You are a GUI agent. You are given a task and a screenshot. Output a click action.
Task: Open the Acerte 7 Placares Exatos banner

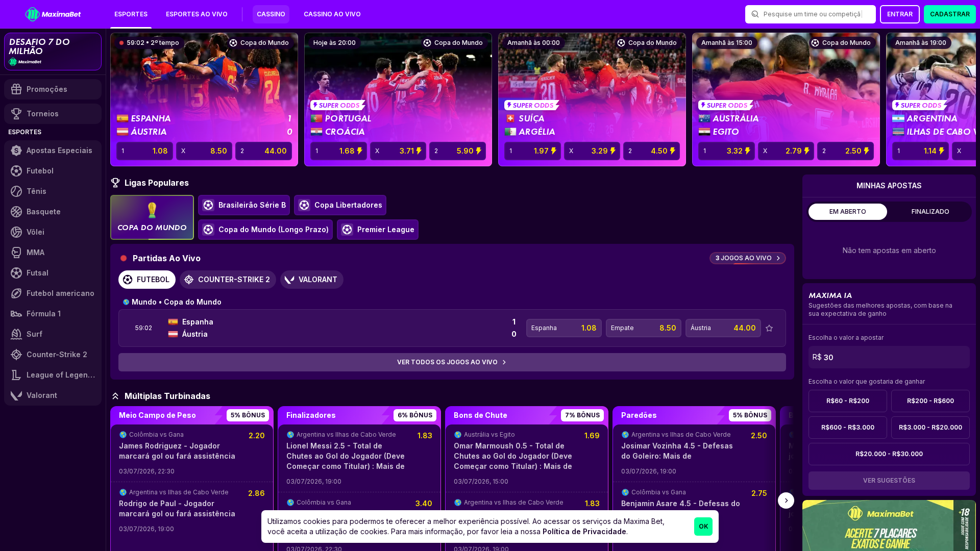tap(889, 525)
